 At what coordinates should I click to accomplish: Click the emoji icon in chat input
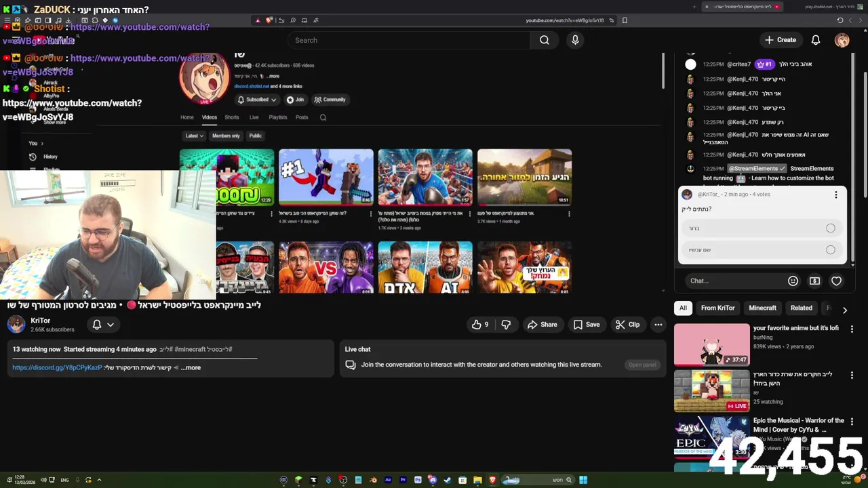793,281
